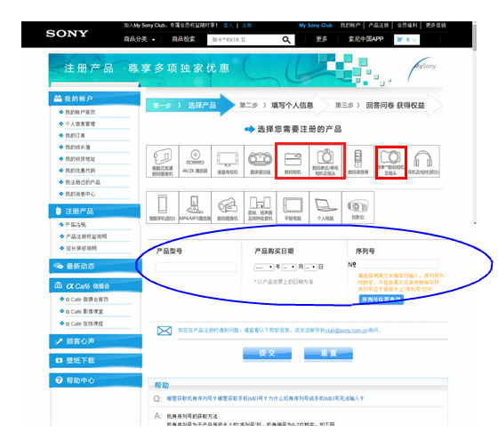Open the 壁纸下载 sidebar section
Viewport: 498px width, 448px height.
pyautogui.click(x=95, y=361)
